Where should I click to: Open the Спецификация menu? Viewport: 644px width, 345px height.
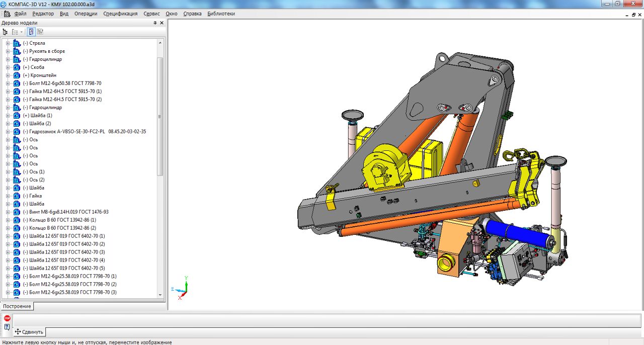(120, 14)
